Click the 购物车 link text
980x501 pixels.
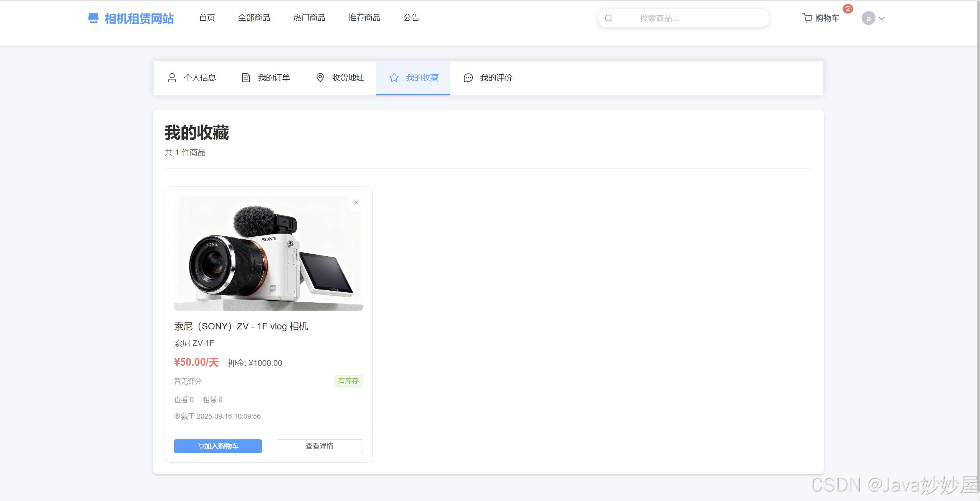pyautogui.click(x=827, y=18)
